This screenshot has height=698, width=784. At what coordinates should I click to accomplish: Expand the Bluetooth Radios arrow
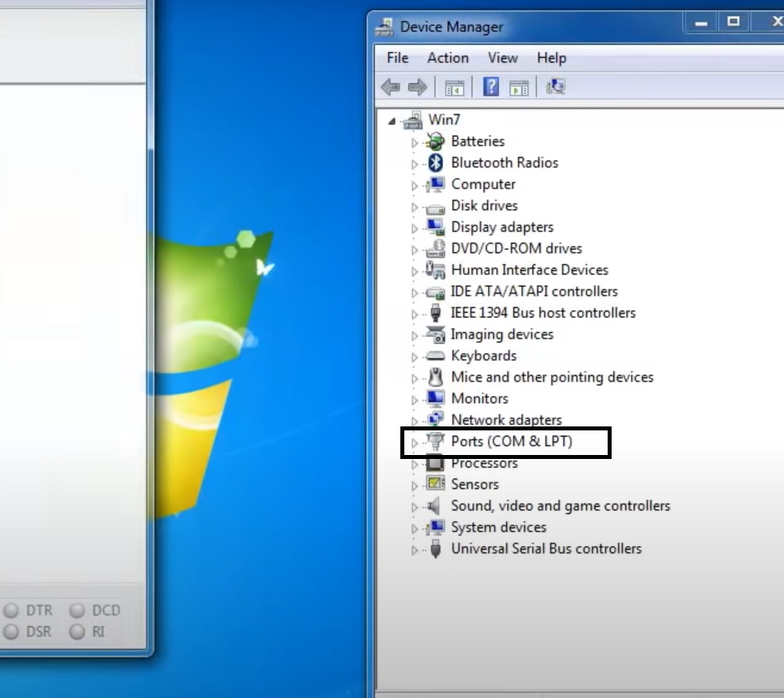pos(415,164)
